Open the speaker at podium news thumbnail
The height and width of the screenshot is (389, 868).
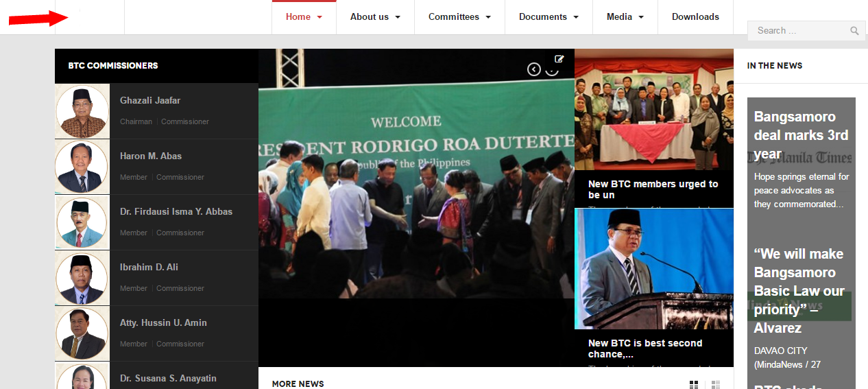654,269
